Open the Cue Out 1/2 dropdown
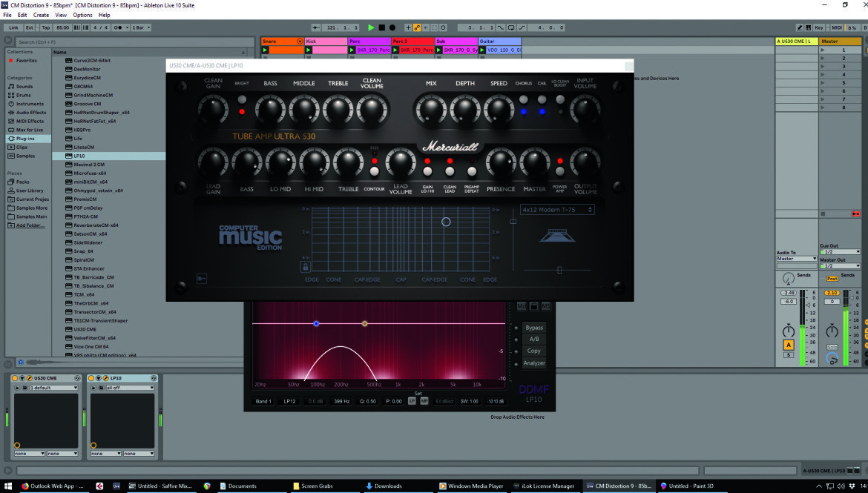 click(840, 252)
